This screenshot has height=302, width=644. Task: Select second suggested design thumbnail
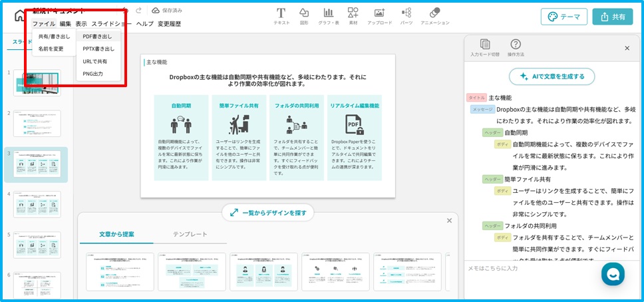click(x=192, y=272)
